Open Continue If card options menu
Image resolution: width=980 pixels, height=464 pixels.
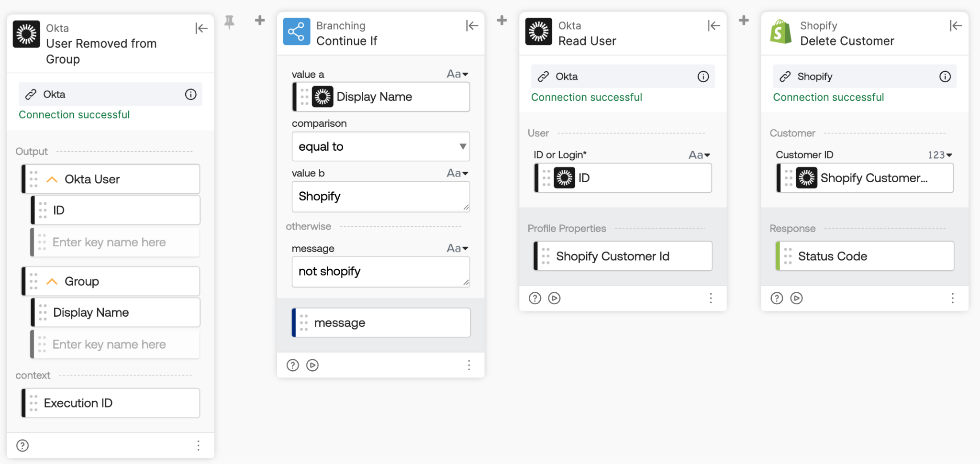pyautogui.click(x=469, y=365)
